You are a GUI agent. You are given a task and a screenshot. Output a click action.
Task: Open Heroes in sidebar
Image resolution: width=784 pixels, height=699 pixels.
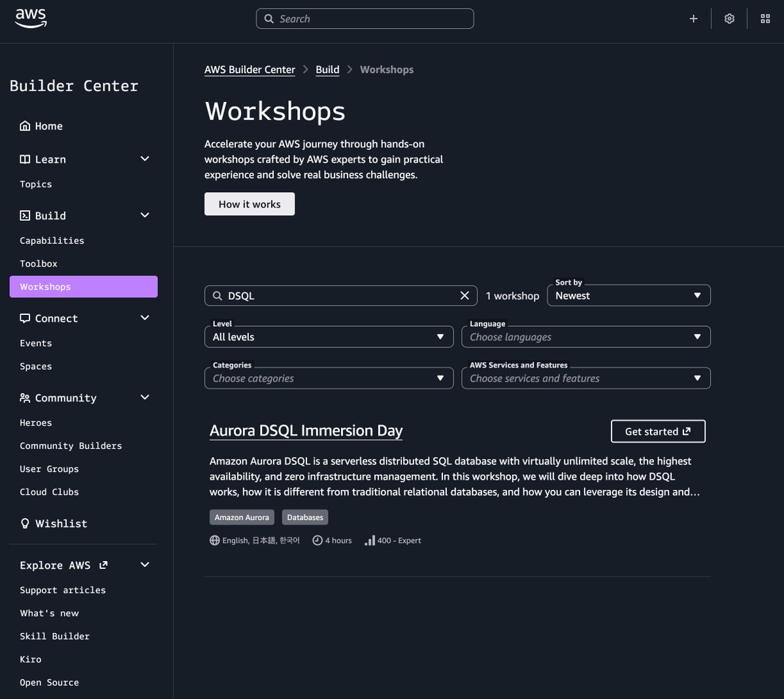tap(36, 423)
